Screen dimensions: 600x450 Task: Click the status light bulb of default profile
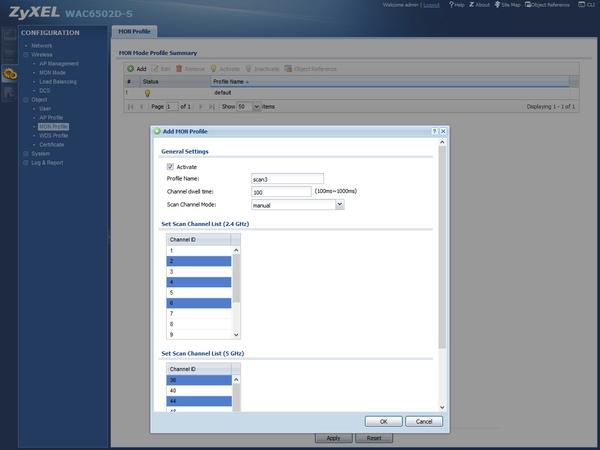click(147, 93)
